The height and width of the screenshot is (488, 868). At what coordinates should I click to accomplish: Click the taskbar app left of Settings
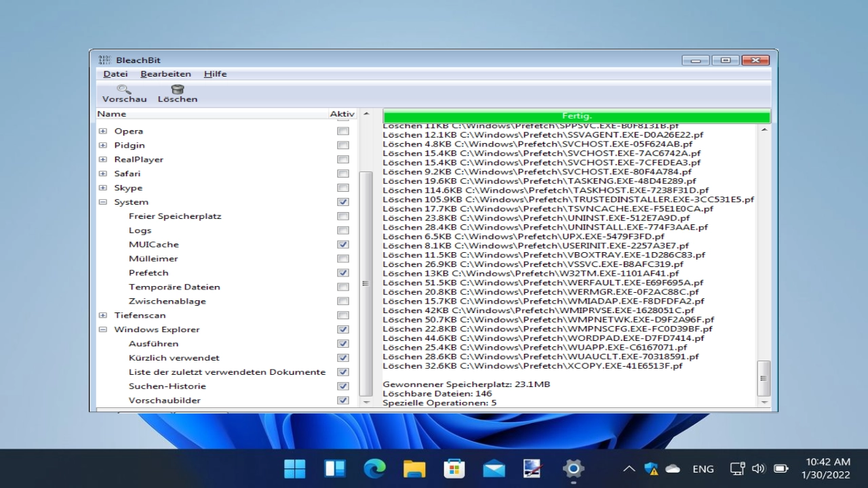(x=533, y=468)
